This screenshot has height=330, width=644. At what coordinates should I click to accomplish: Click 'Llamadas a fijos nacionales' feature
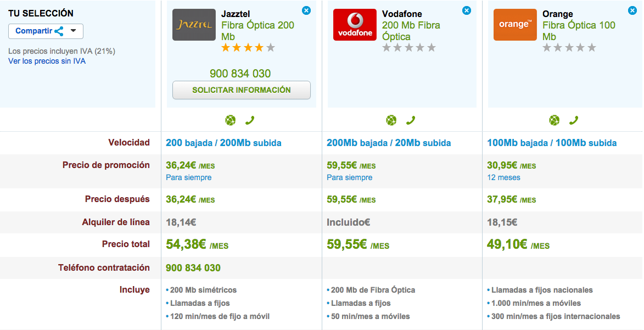[x=542, y=290]
